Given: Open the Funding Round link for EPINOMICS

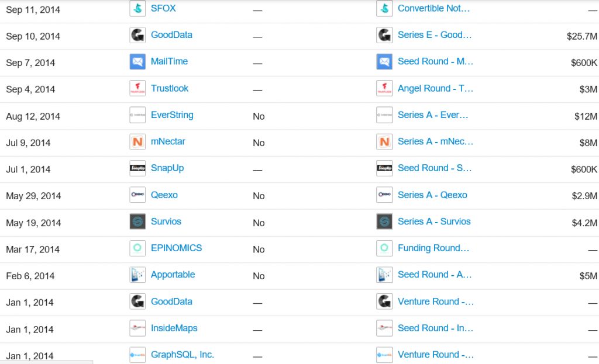Looking at the screenshot, I should (x=433, y=248).
